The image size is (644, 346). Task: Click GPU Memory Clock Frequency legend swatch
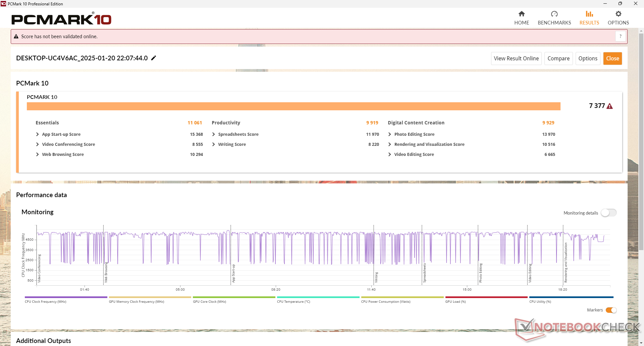click(x=150, y=297)
